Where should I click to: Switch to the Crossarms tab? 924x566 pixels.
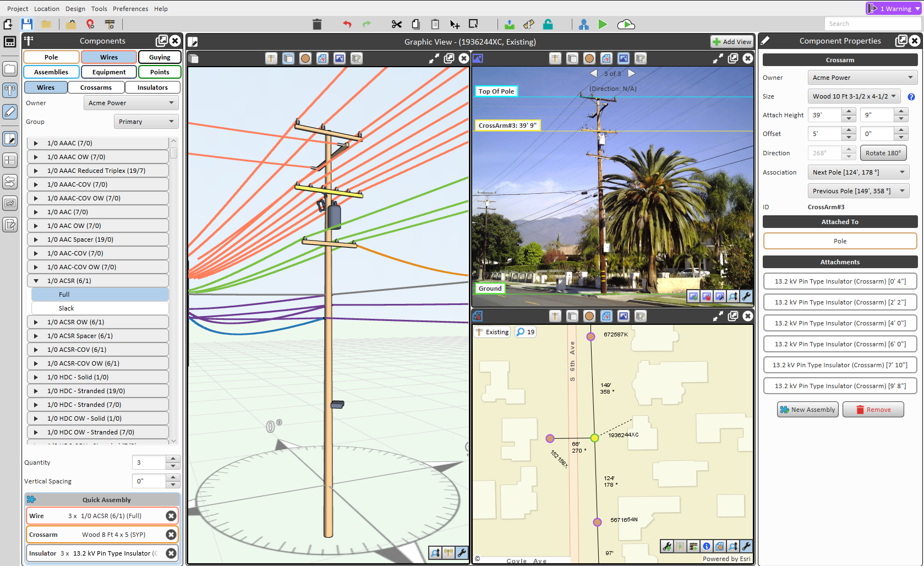coord(96,88)
